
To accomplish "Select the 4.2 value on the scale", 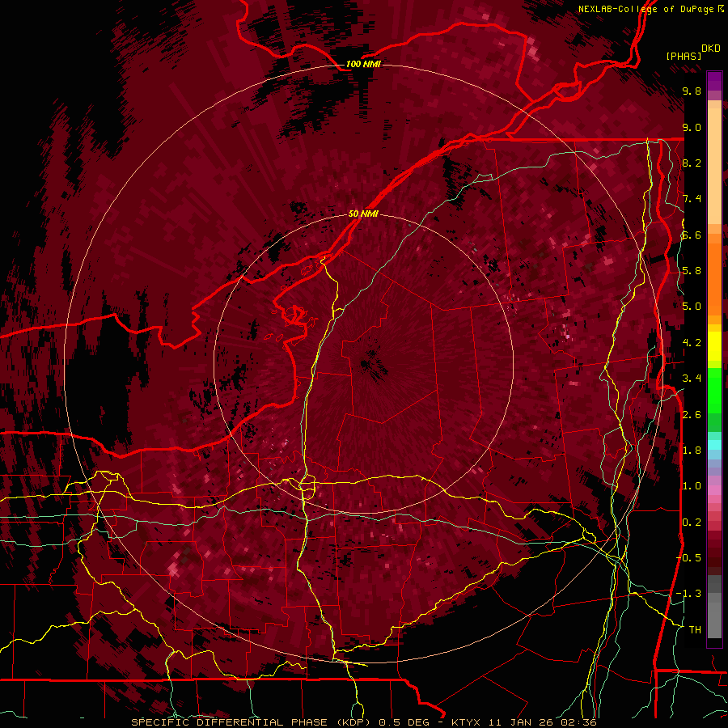I will [692, 342].
